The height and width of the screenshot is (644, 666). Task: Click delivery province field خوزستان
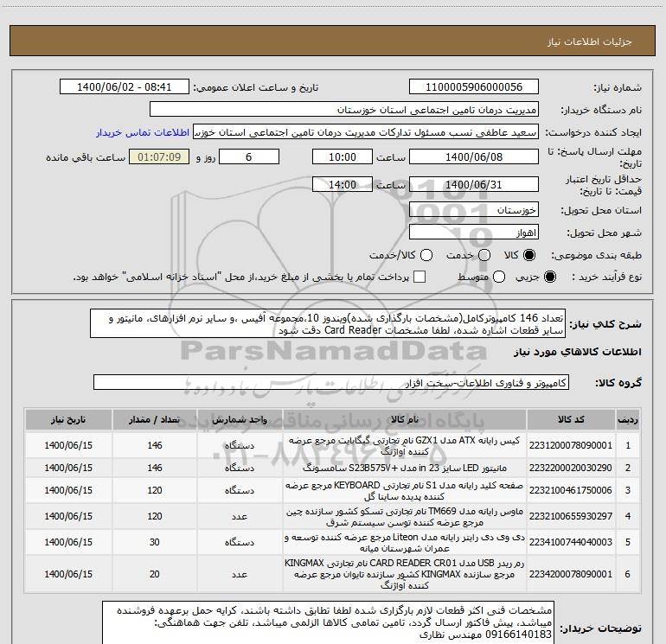(474, 209)
